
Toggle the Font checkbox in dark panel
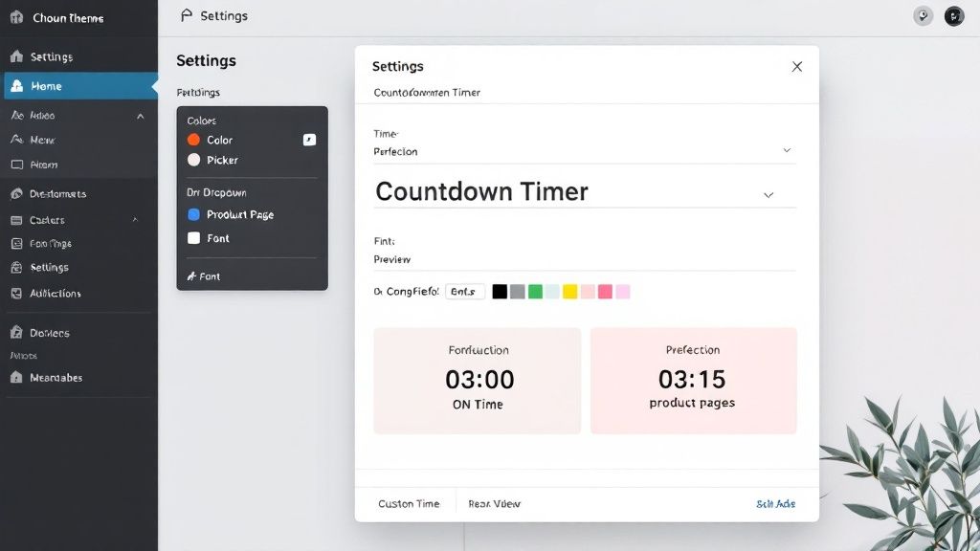click(193, 238)
